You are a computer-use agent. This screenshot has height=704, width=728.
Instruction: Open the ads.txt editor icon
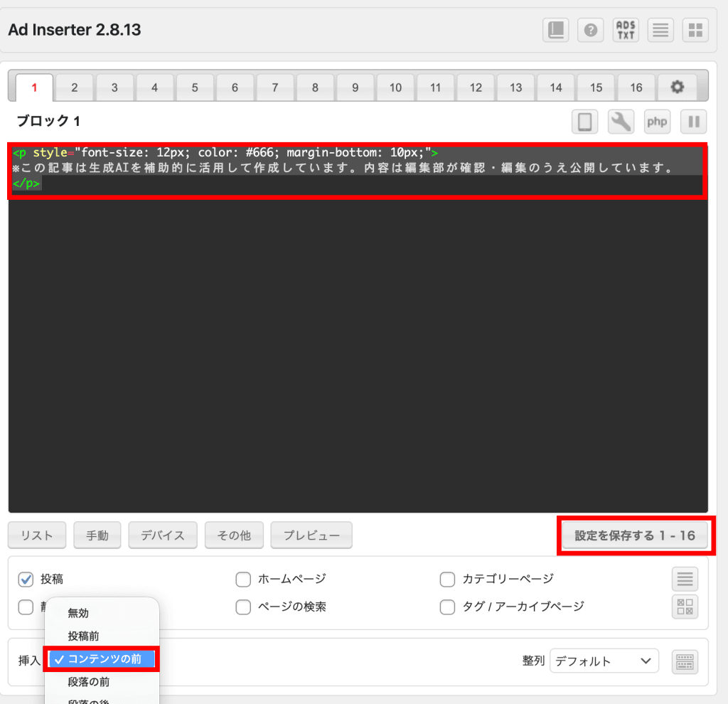tap(626, 30)
